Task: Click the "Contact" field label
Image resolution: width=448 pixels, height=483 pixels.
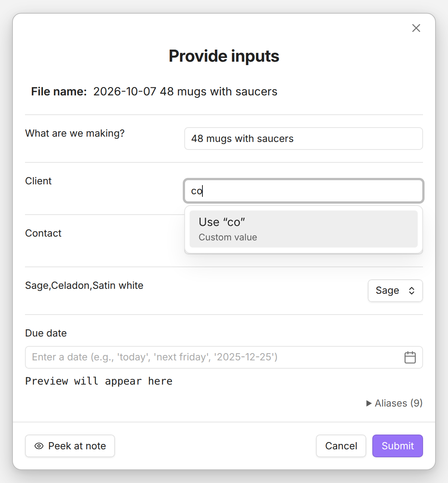Action: click(43, 233)
